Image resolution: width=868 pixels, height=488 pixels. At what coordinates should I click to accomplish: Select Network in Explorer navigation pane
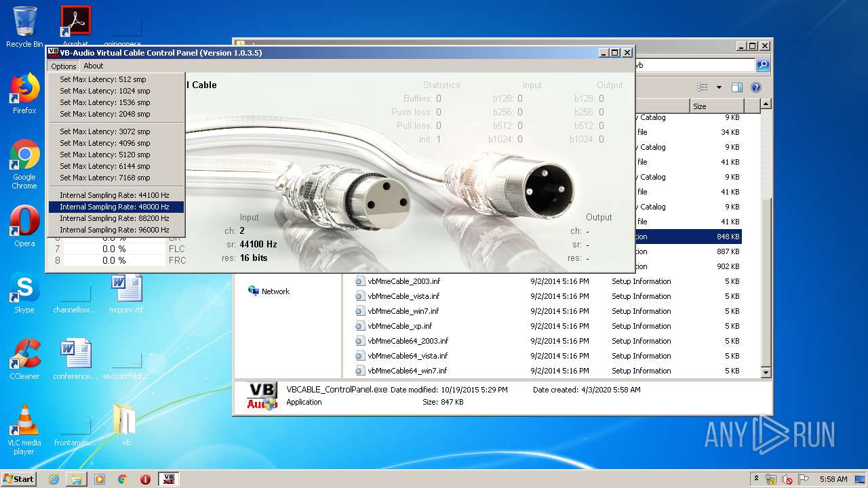(269, 291)
